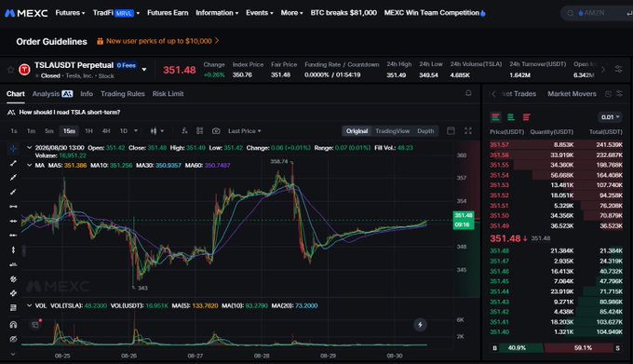Go to previous tab in trades panel
Image resolution: width=633 pixels, height=364 pixels.
click(x=493, y=94)
